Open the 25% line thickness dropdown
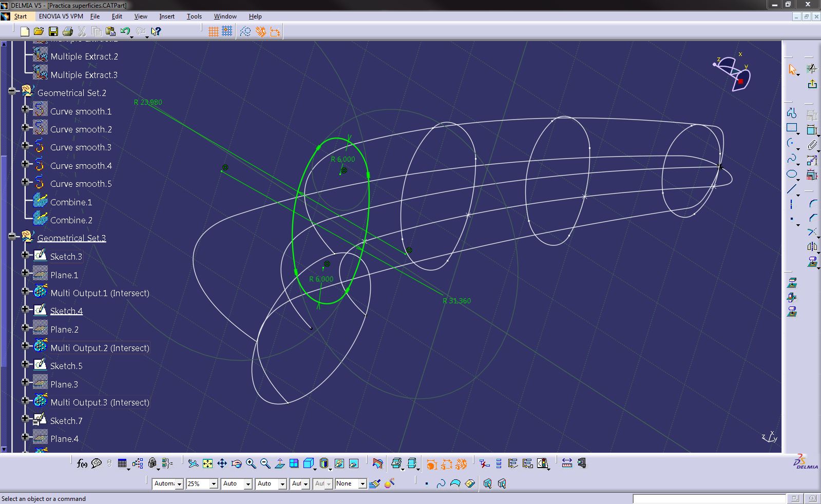The image size is (821, 504). tap(214, 484)
